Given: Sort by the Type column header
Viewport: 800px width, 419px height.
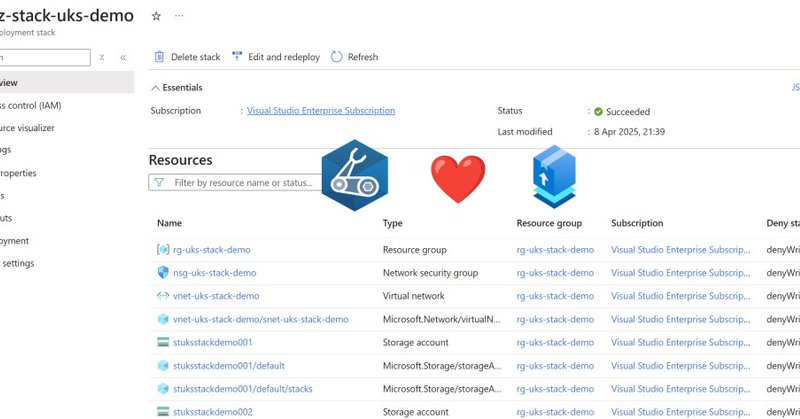Looking at the screenshot, I should pyautogui.click(x=392, y=223).
